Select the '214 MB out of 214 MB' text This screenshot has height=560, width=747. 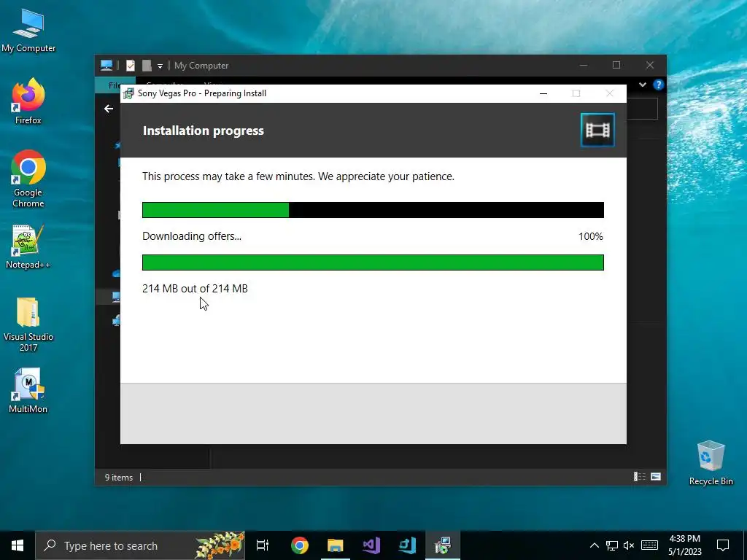195,289
